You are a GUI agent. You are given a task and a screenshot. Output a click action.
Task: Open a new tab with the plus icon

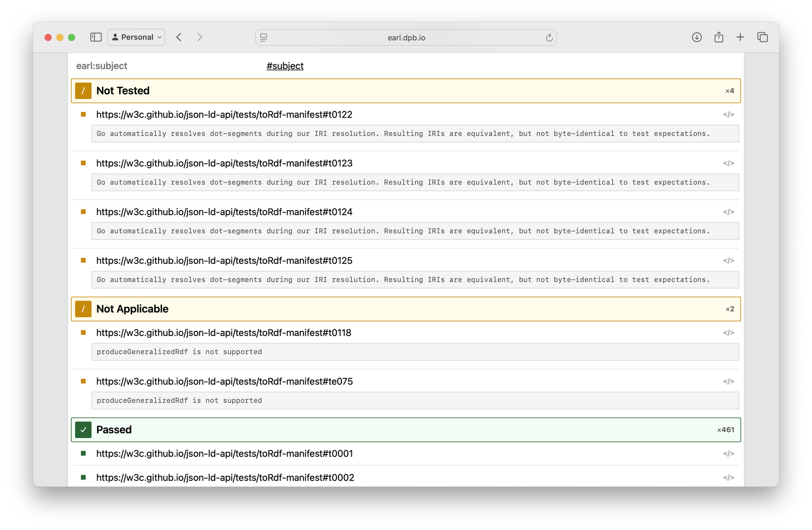tap(740, 37)
